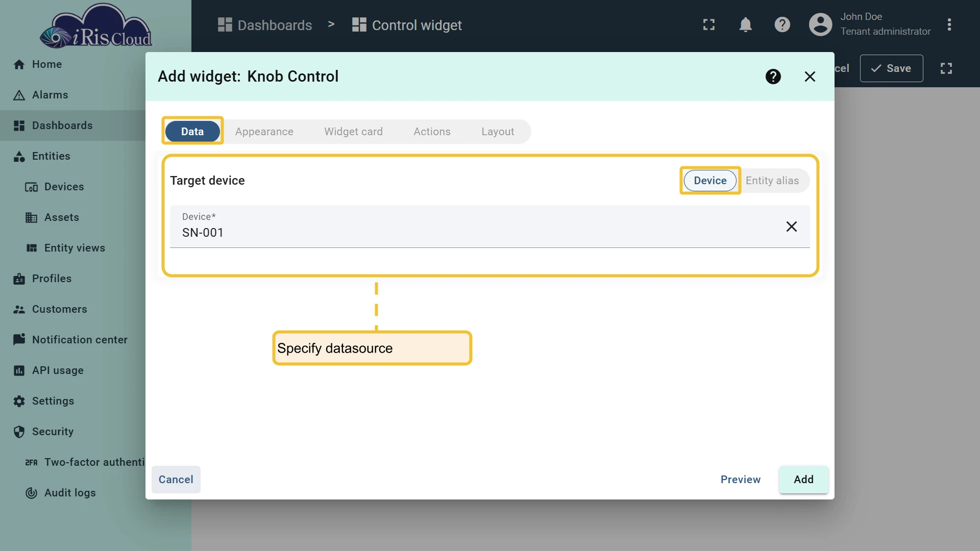Screen dimensions: 980x551
Task: Open Customers in sidebar
Action: click(x=72, y=309)
